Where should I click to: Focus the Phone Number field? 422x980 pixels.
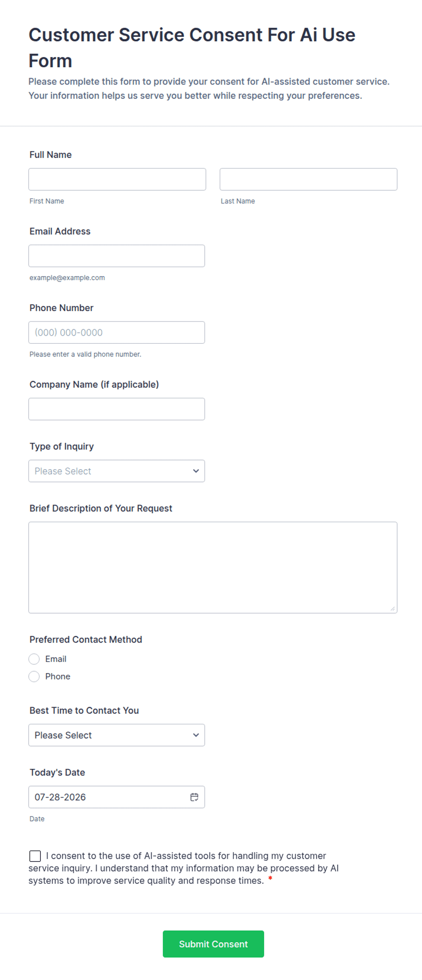pyautogui.click(x=117, y=332)
